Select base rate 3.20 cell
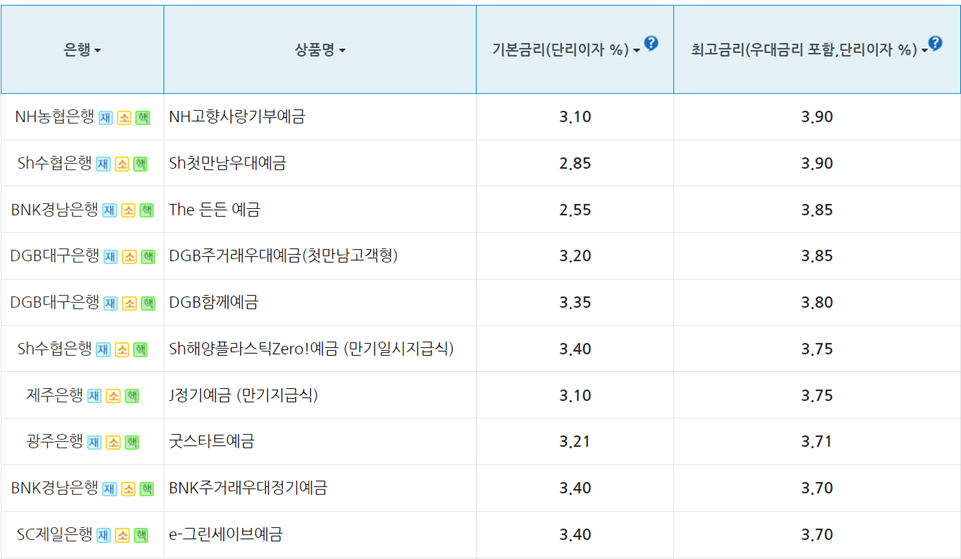 click(x=575, y=256)
